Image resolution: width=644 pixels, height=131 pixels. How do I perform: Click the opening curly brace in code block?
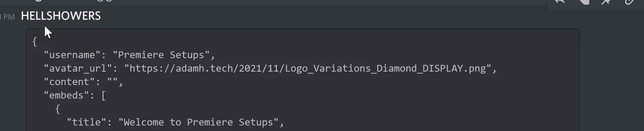pyautogui.click(x=35, y=42)
